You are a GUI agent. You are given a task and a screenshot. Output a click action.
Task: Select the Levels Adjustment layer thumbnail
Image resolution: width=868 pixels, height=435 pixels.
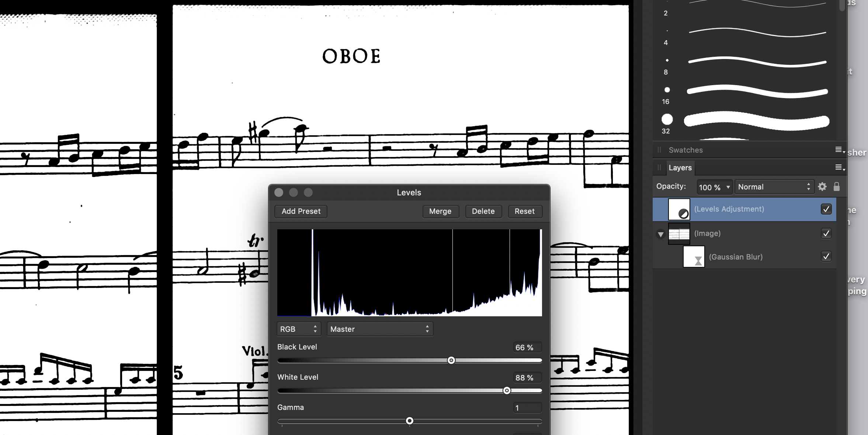(x=679, y=209)
